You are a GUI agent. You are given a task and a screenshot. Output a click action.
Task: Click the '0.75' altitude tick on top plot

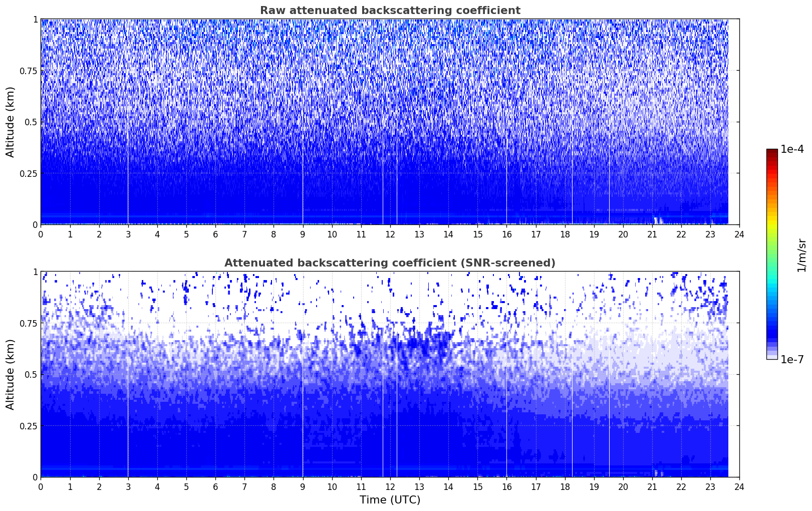pyautogui.click(x=29, y=71)
